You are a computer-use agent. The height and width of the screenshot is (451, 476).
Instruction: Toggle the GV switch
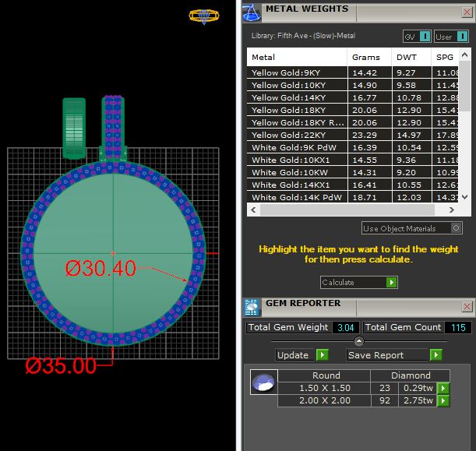tap(425, 37)
